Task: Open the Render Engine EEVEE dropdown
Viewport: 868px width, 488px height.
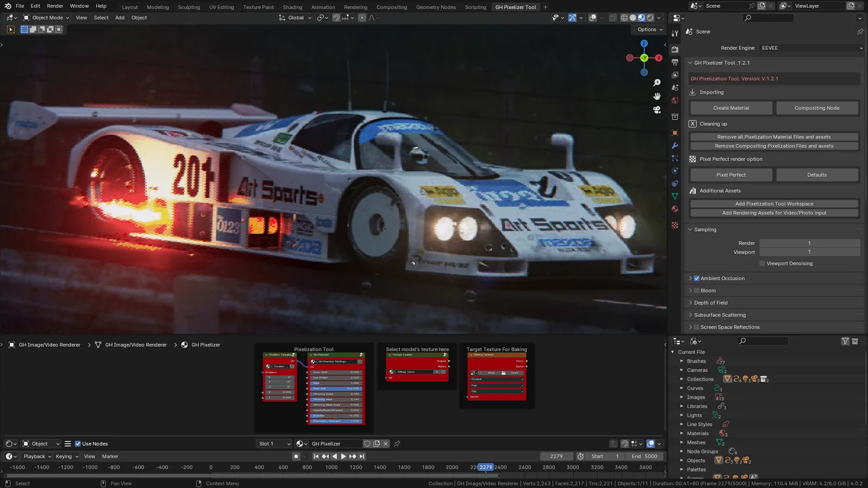Action: (x=811, y=48)
